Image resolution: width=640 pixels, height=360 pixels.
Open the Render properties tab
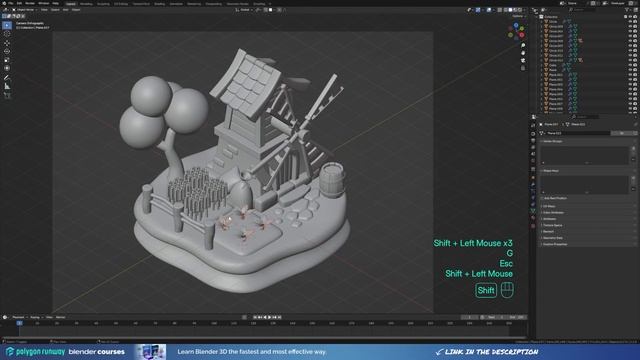tap(533, 133)
